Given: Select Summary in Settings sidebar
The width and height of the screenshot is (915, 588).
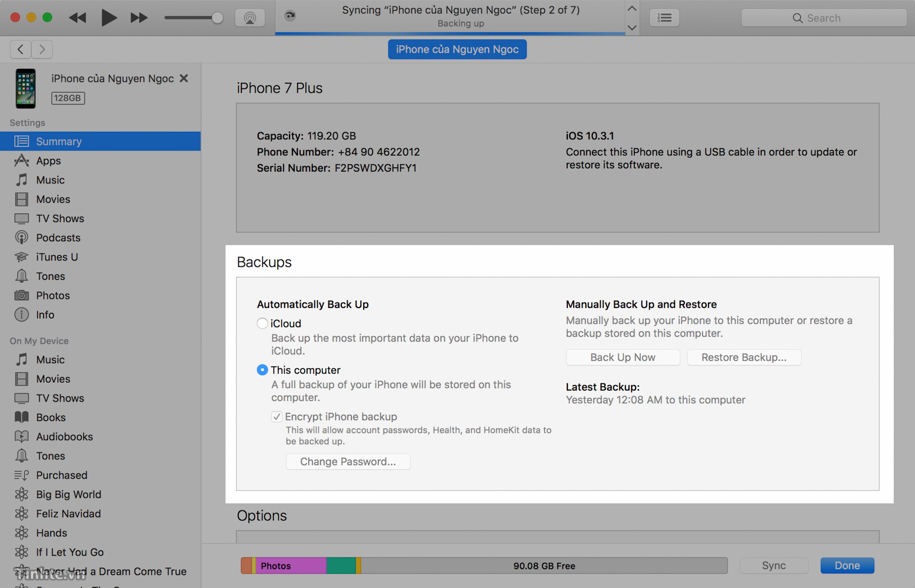Looking at the screenshot, I should click(x=100, y=141).
